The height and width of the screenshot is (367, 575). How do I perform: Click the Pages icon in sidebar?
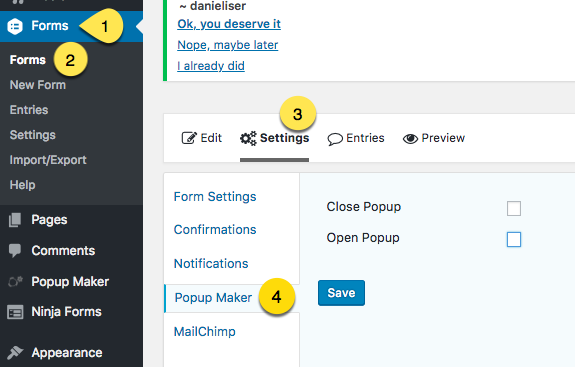pos(15,220)
